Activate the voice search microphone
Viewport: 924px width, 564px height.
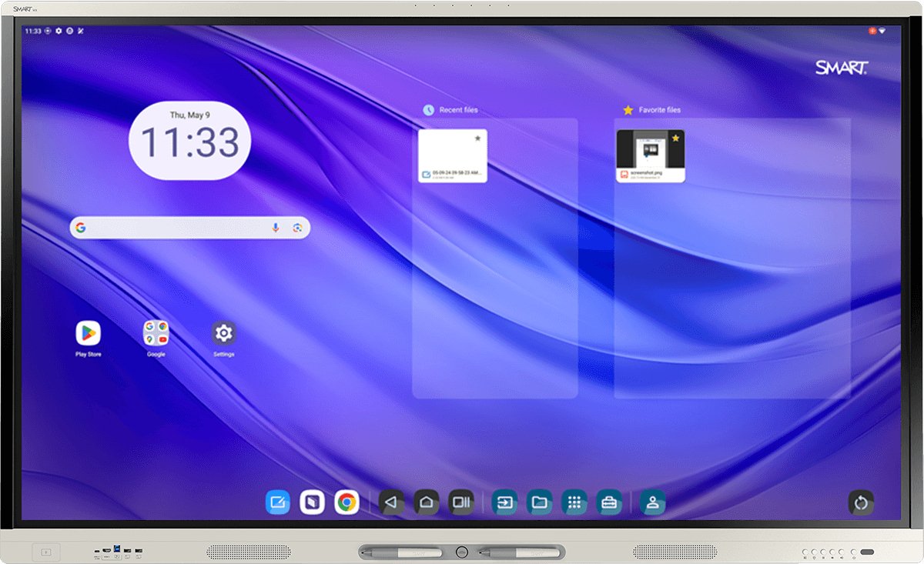(277, 227)
